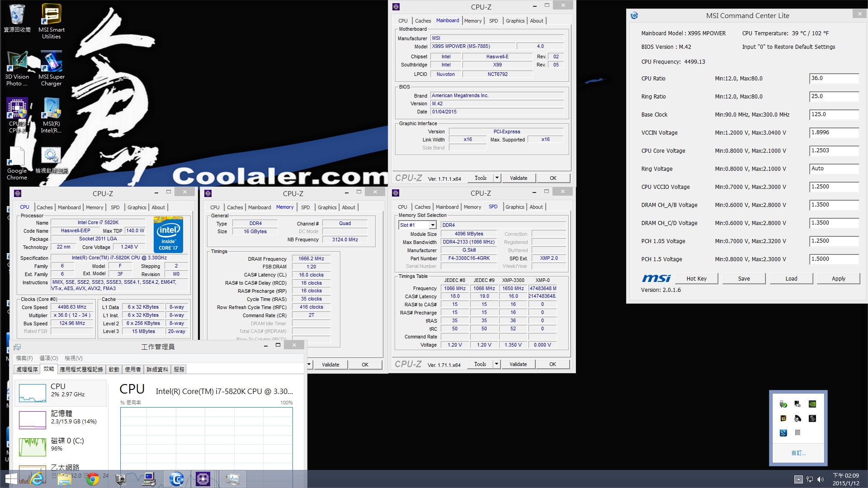Open the MSI(R) Intel(R) desktop shortcut
Screen dimensions: 868x488
pyautogui.click(x=51, y=115)
